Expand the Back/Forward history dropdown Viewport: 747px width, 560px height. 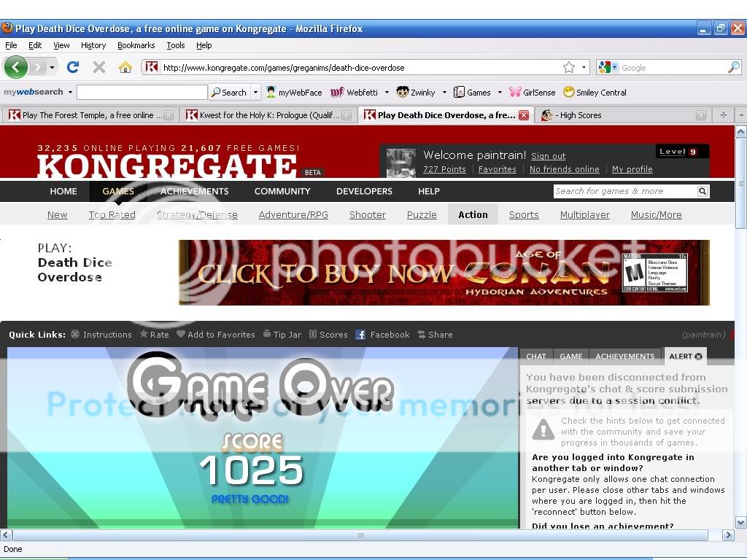[x=52, y=67]
